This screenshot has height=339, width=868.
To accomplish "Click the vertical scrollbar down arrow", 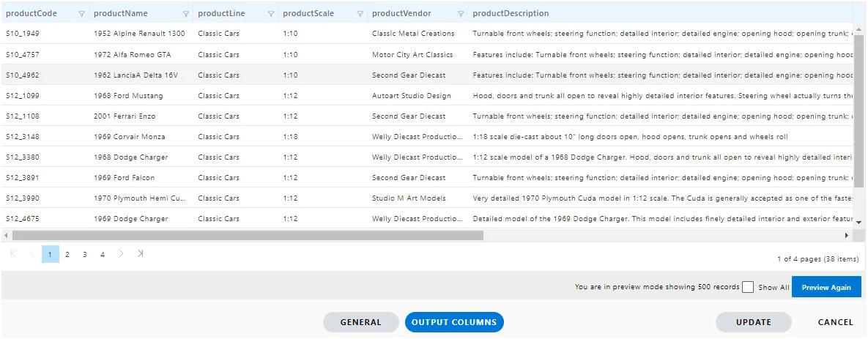I will (858, 222).
